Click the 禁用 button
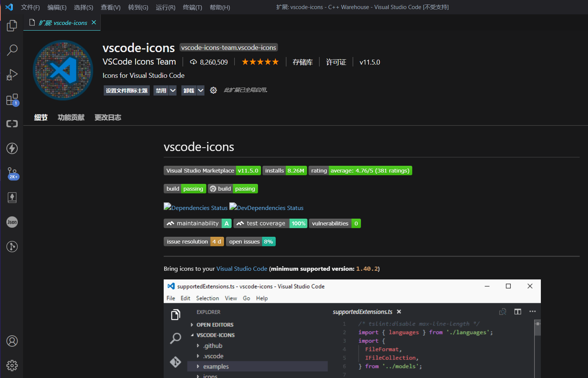The width and height of the screenshot is (588, 378). point(161,90)
